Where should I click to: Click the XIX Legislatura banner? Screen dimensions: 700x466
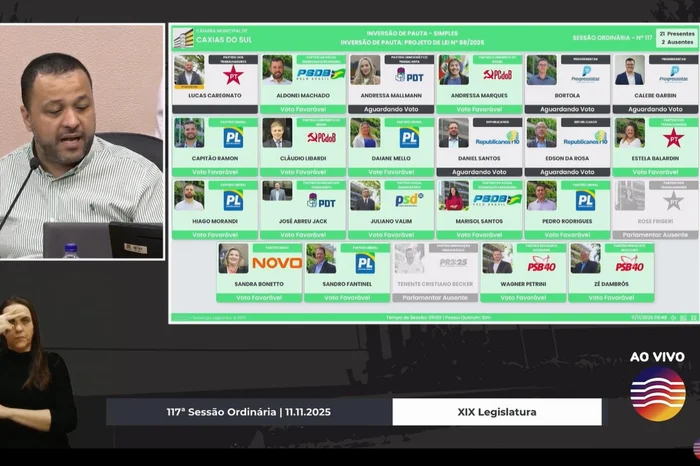497,412
